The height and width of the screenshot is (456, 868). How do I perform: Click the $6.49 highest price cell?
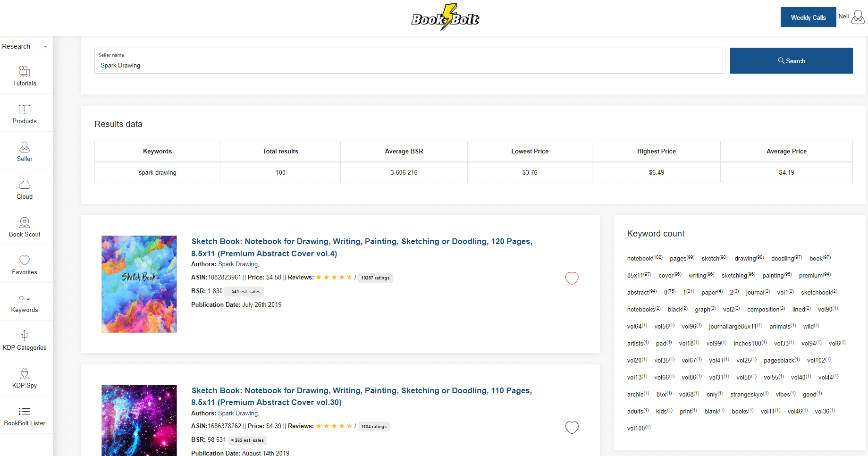(656, 173)
